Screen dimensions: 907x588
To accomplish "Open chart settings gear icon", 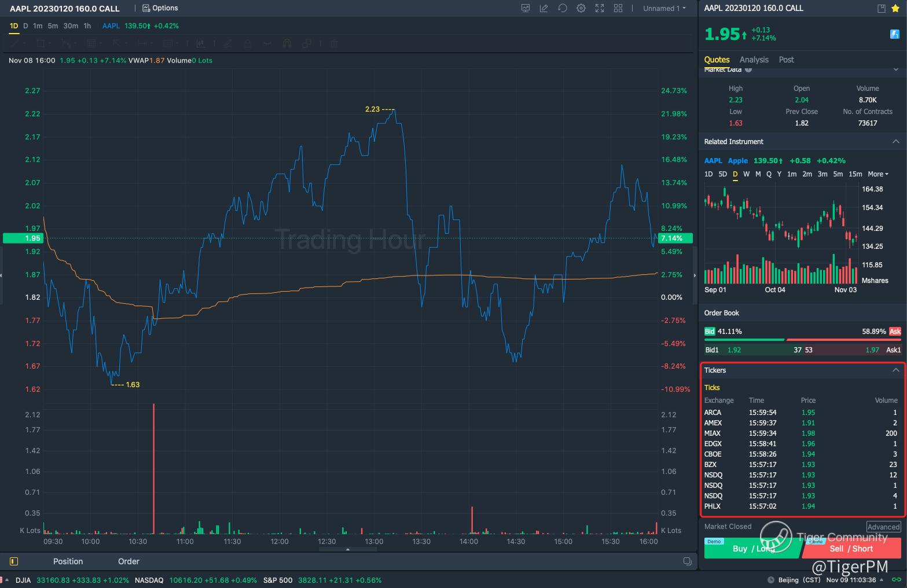I will coord(581,8).
